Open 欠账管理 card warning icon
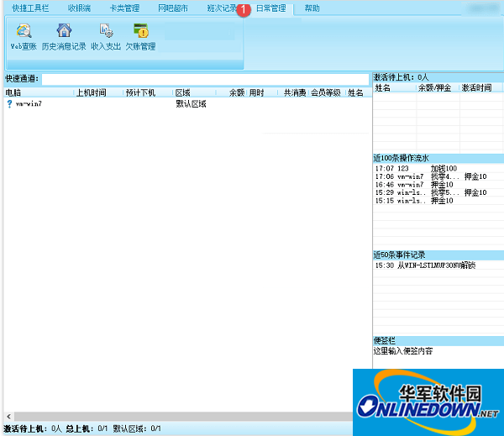 (x=141, y=30)
